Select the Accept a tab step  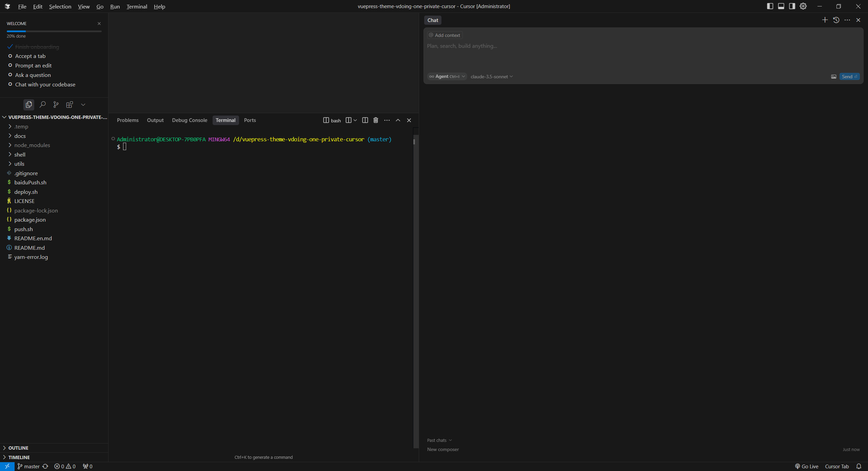(x=30, y=56)
